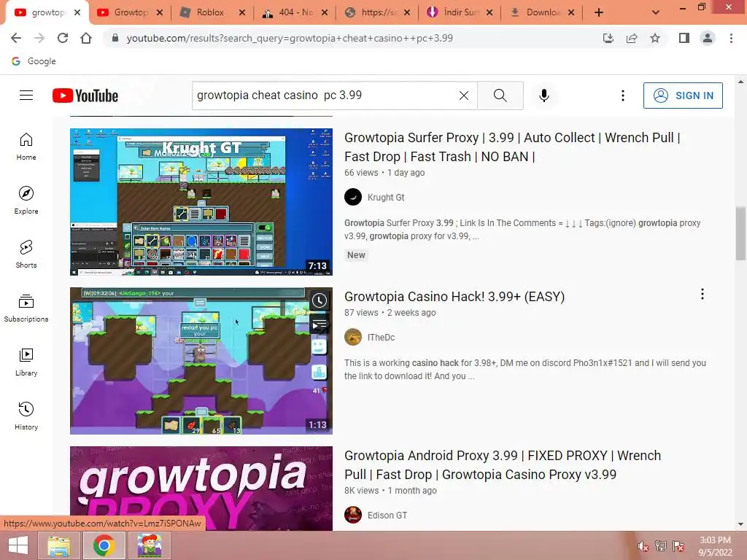Click the browser address bar

pos(352,38)
